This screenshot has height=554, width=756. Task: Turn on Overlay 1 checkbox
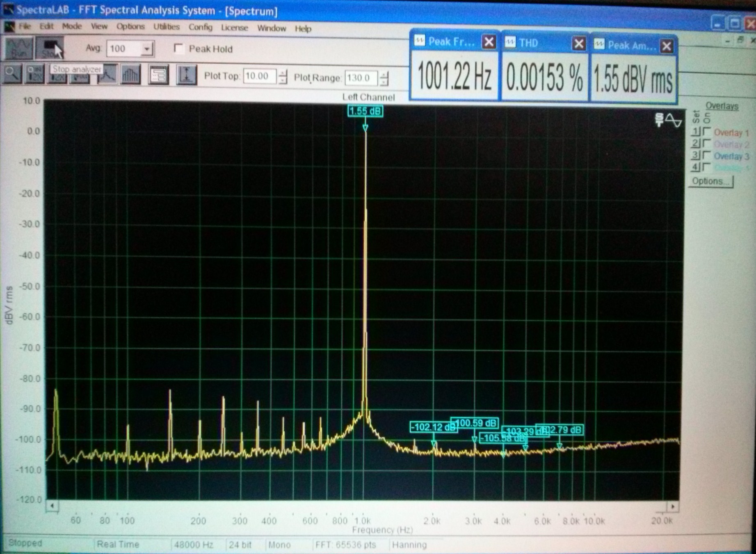tap(706, 132)
